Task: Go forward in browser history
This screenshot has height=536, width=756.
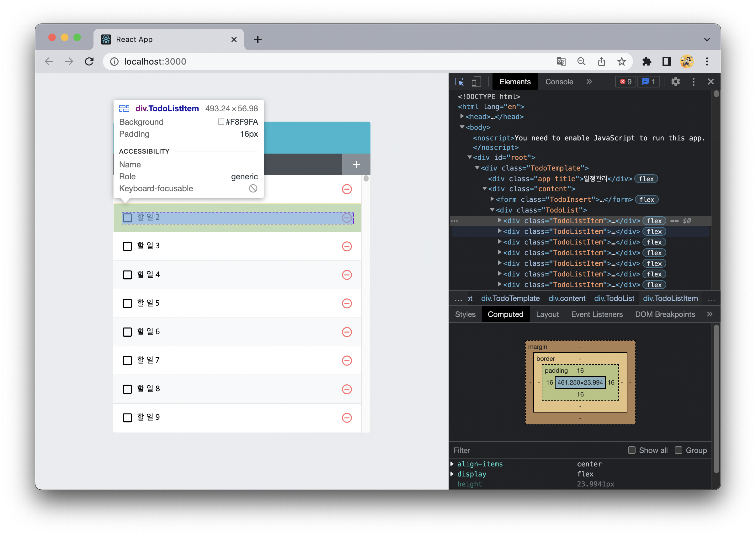Action: (x=69, y=61)
